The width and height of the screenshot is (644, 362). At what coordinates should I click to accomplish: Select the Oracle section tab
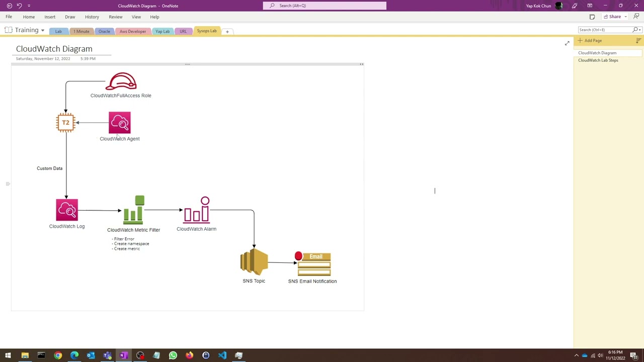point(104,31)
